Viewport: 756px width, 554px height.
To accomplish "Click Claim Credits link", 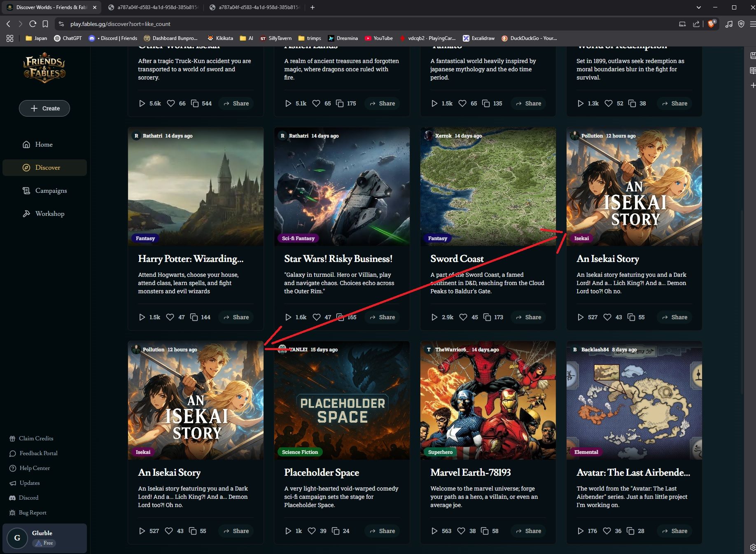I will pyautogui.click(x=31, y=438).
